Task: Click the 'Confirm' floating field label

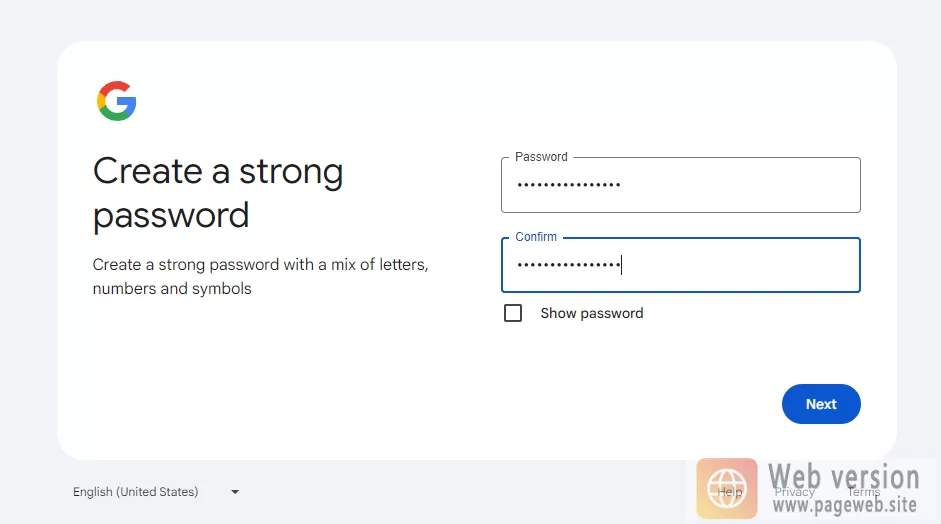Action: (x=536, y=237)
